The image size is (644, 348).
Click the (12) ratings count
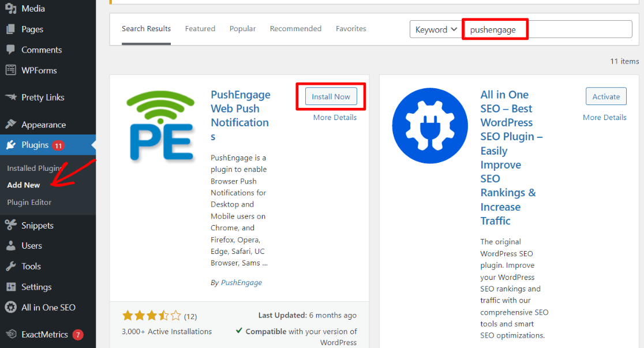click(190, 316)
